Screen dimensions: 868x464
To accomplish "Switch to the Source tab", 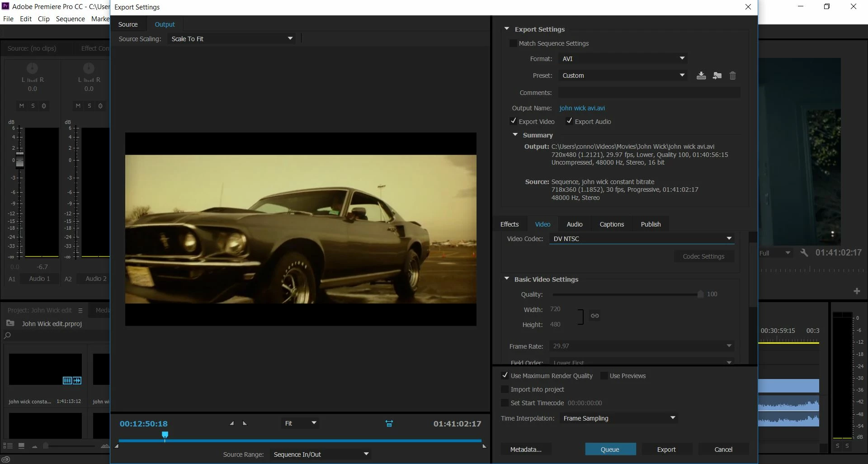I will (x=128, y=24).
